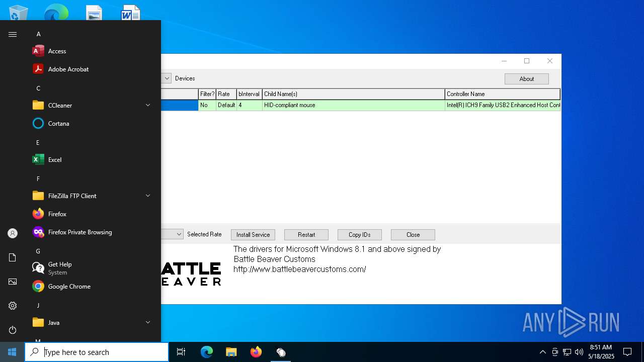Click the Windows Start button
Screen dimensions: 644x362
[x=12, y=352]
